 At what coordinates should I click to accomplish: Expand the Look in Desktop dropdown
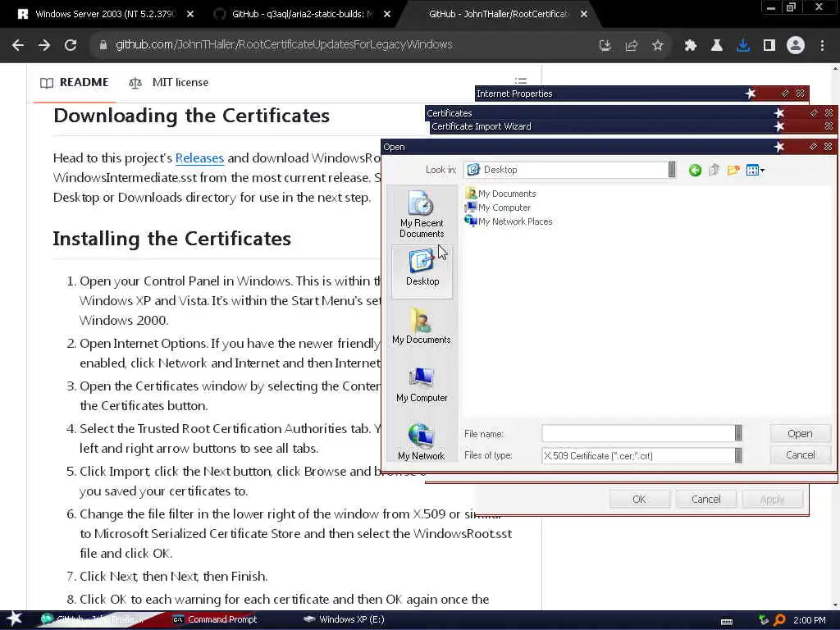tap(672, 170)
